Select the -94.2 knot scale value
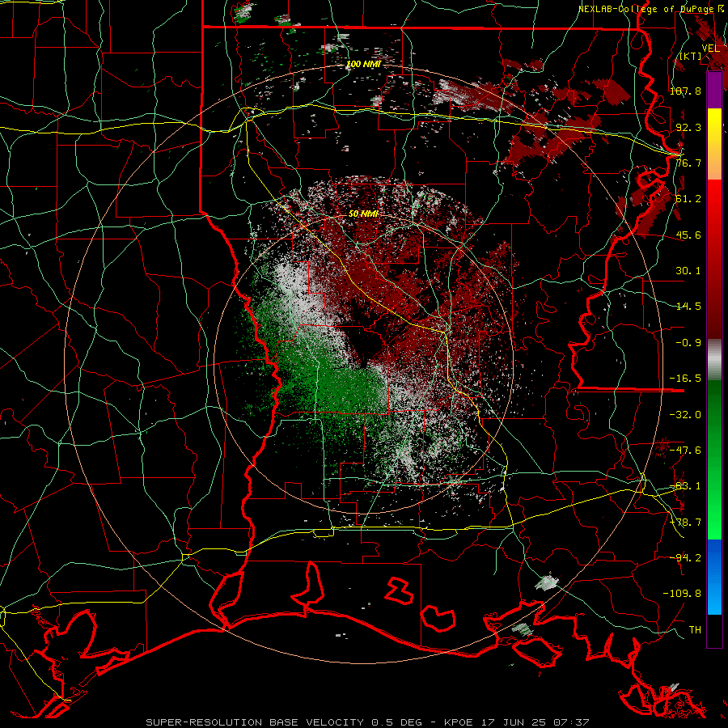The height and width of the screenshot is (728, 728). (685, 557)
